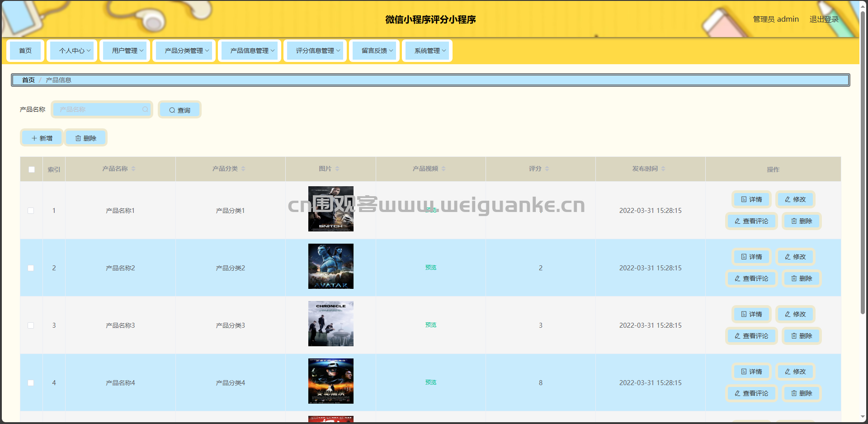Click 退出登录 to log out
The image size is (868, 424).
coord(824,19)
